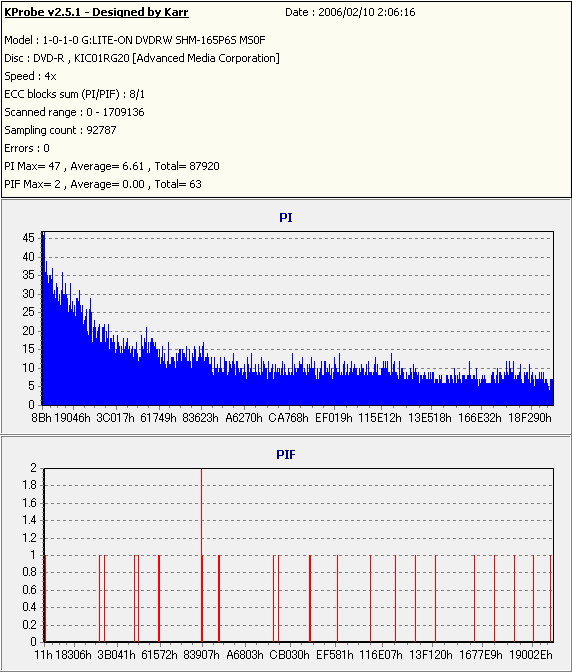Click the 1.8 value on PIF y-axis
Image resolution: width=572 pixels, height=672 pixels.
pos(30,485)
